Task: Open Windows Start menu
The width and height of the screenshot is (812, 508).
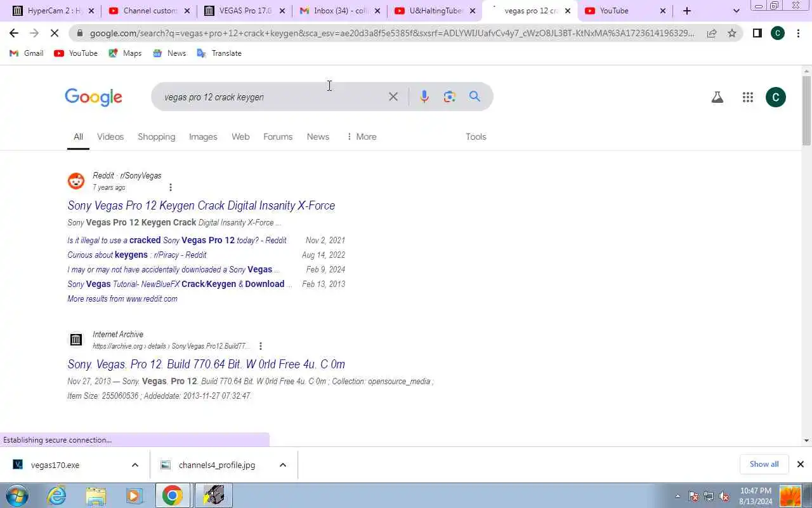Action: pyautogui.click(x=17, y=495)
